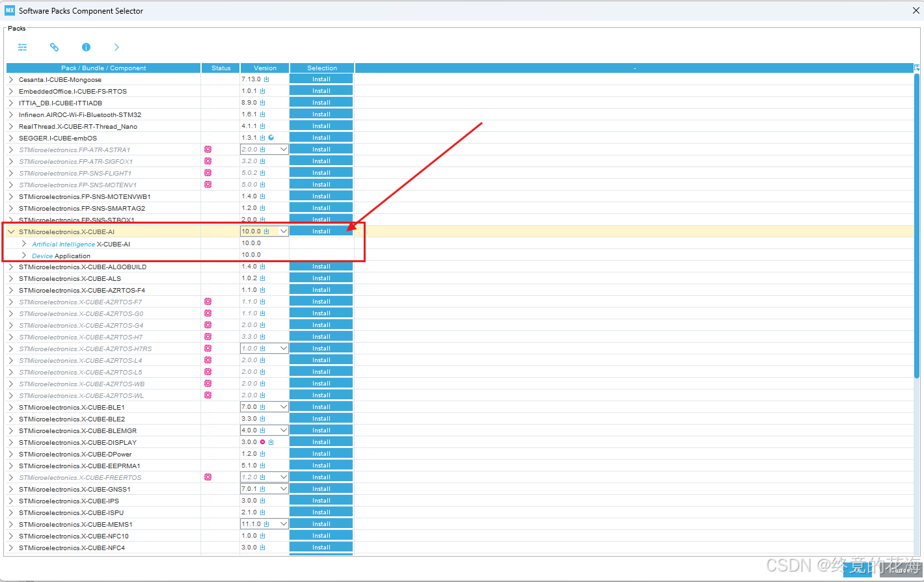Select the Infineon.AIROC-Wi-Fi-Bluetooth-STM32 row name
The height and width of the screenshot is (582, 924).
pyautogui.click(x=80, y=114)
